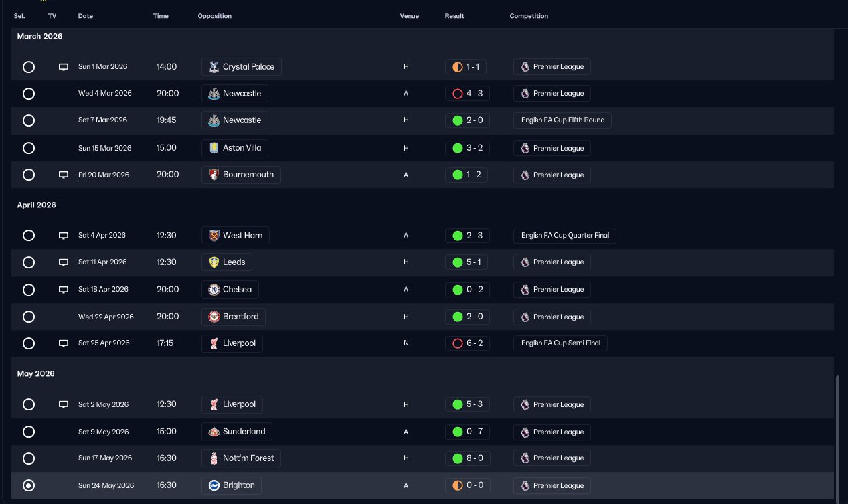Image resolution: width=848 pixels, height=504 pixels.
Task: Click the green win indicator on the Leeds 5 - 1 result
Action: (x=458, y=262)
